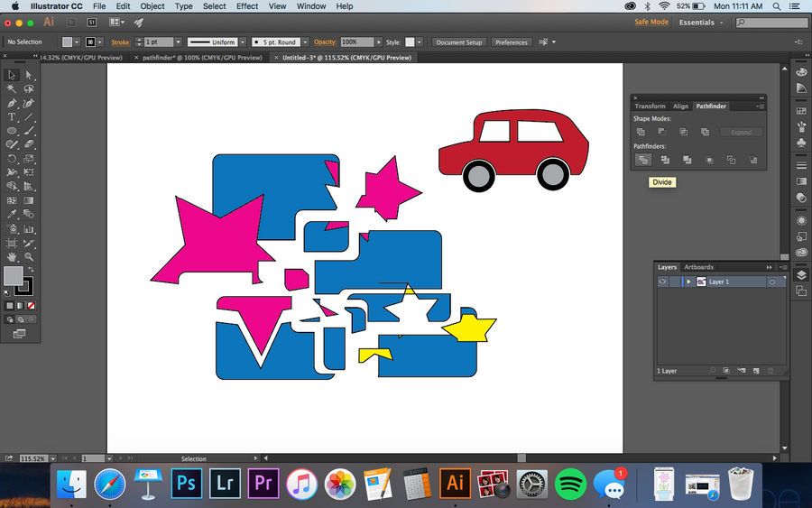Viewport: 812px width, 508px height.
Task: Open the Window menu
Action: tap(311, 6)
